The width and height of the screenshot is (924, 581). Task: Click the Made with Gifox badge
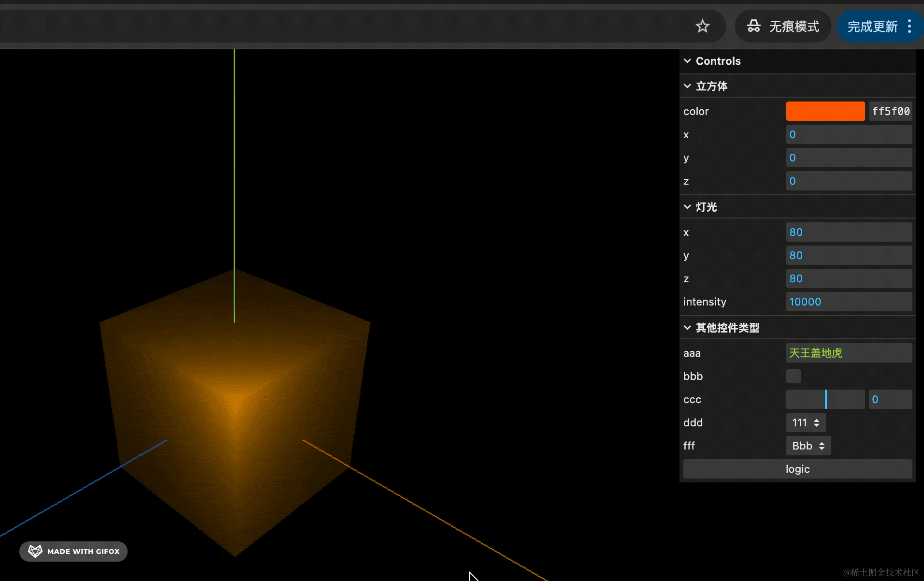73,552
